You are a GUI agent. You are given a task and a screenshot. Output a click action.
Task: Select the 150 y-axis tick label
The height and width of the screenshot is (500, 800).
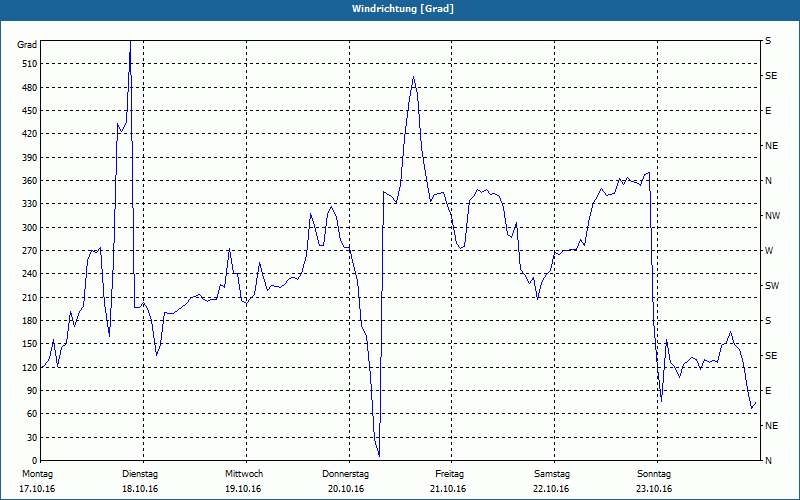pyautogui.click(x=30, y=344)
